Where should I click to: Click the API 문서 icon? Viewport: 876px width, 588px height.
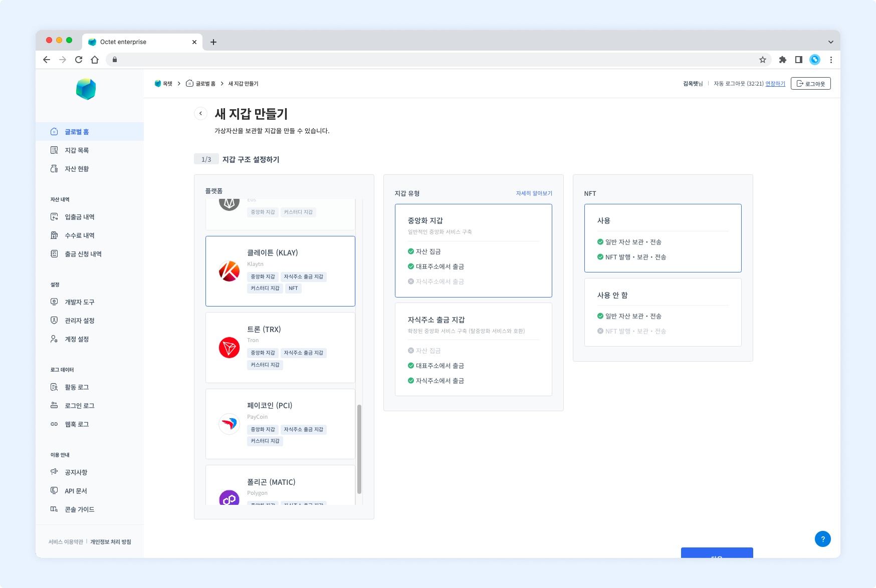point(54,491)
